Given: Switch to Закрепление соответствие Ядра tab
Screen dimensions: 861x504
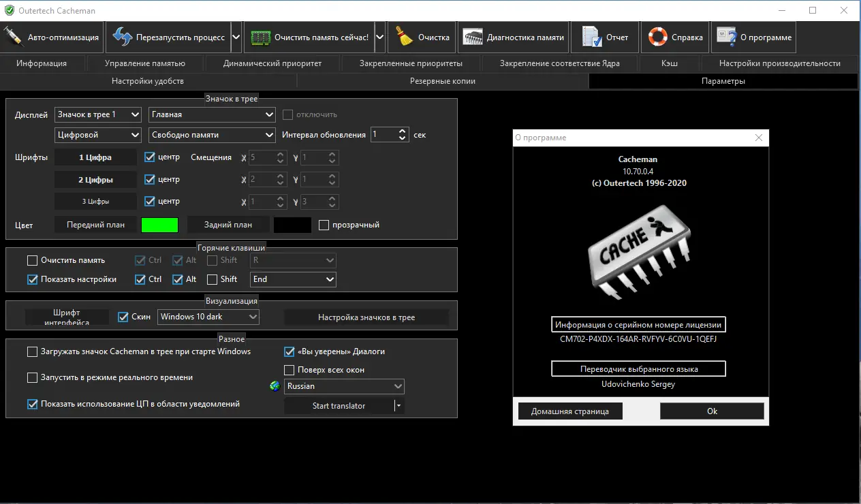Looking at the screenshot, I should tap(560, 63).
